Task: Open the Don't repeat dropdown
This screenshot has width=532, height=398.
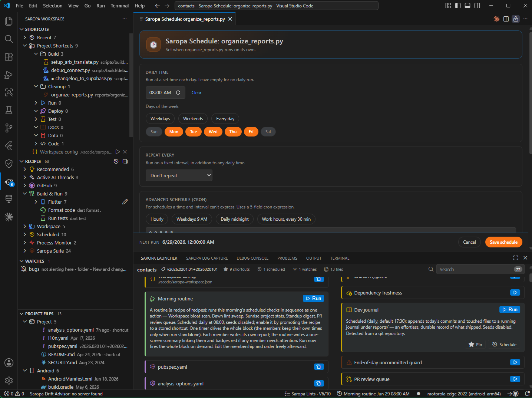Action: [x=179, y=175]
